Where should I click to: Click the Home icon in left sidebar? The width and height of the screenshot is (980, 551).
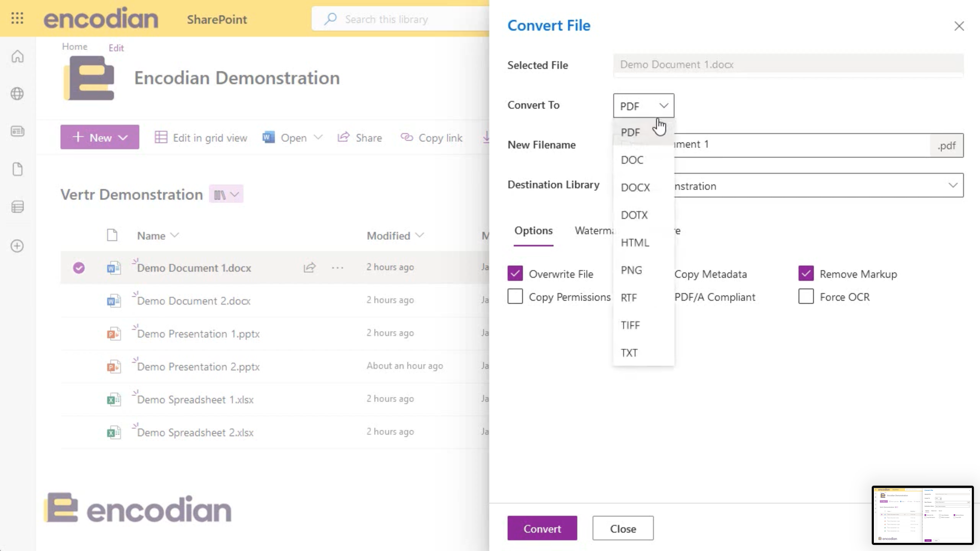(17, 56)
